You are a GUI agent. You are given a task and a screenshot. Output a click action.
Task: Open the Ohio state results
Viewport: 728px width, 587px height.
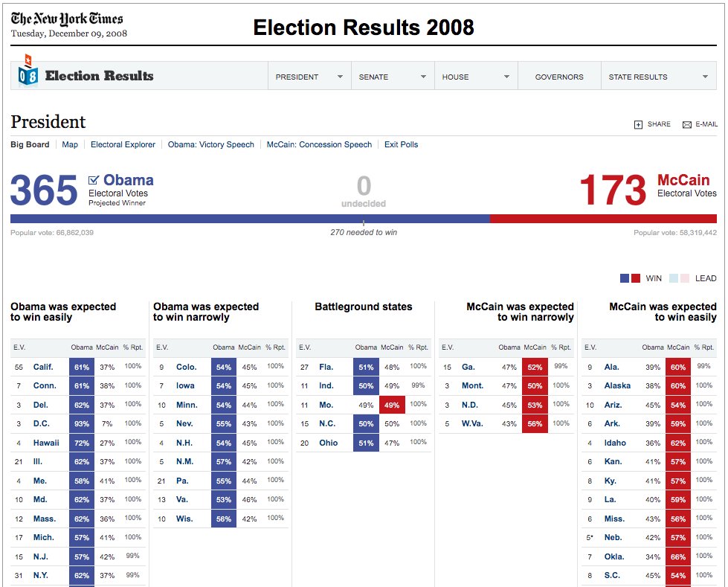click(328, 443)
